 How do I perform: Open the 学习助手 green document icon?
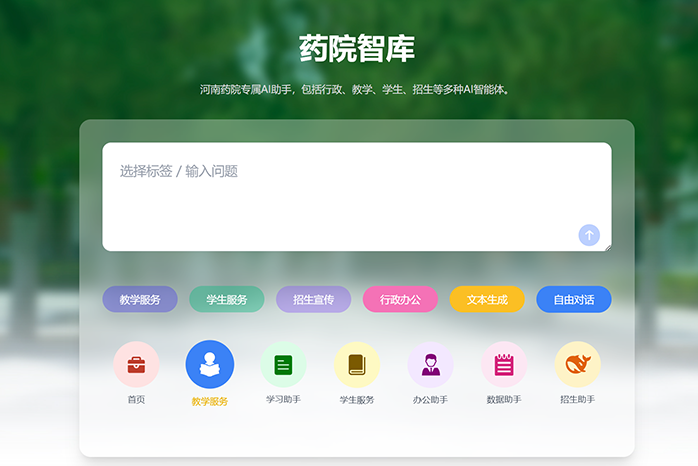[283, 365]
